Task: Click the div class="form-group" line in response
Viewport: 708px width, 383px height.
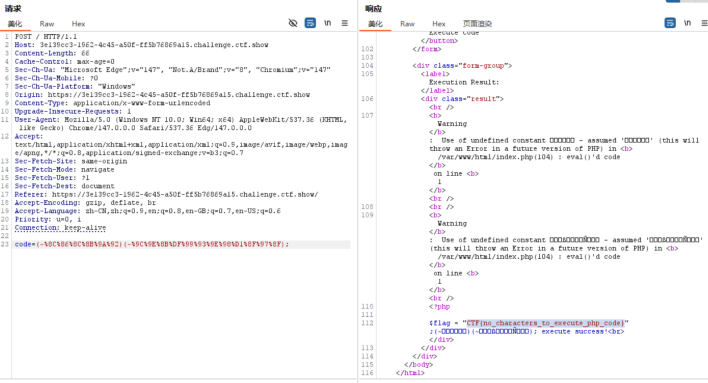Action: pos(462,65)
